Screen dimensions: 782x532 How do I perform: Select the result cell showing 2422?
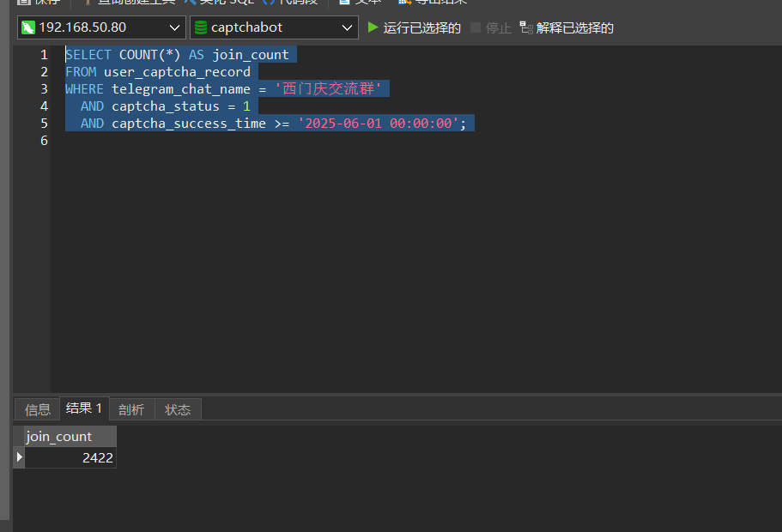point(70,458)
